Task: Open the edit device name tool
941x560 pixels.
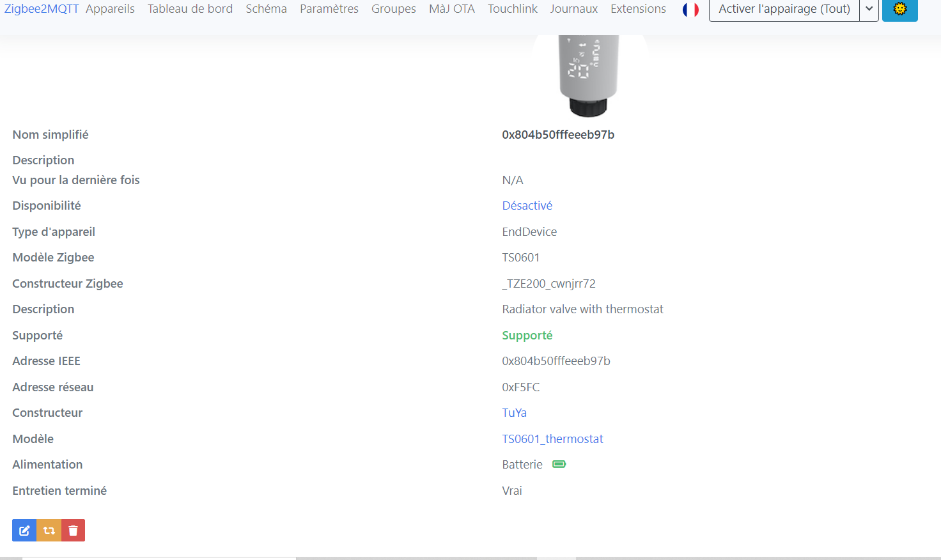Action: point(24,530)
